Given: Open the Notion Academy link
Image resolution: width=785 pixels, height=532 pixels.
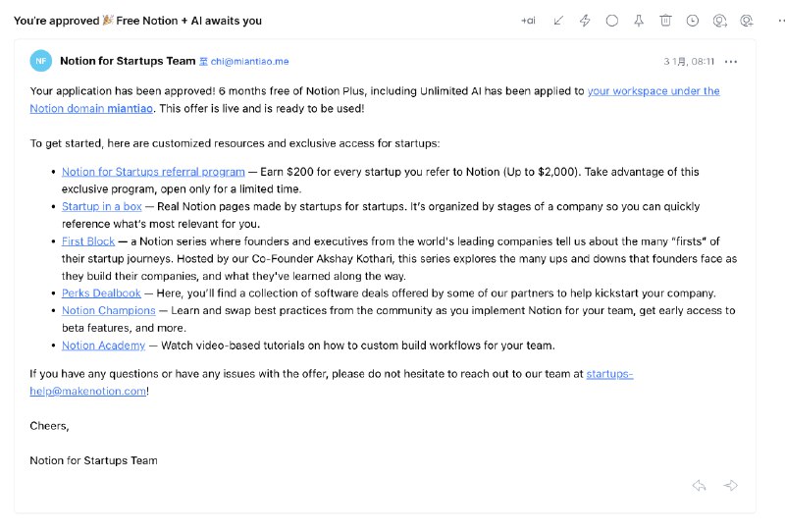Looking at the screenshot, I should click(104, 346).
